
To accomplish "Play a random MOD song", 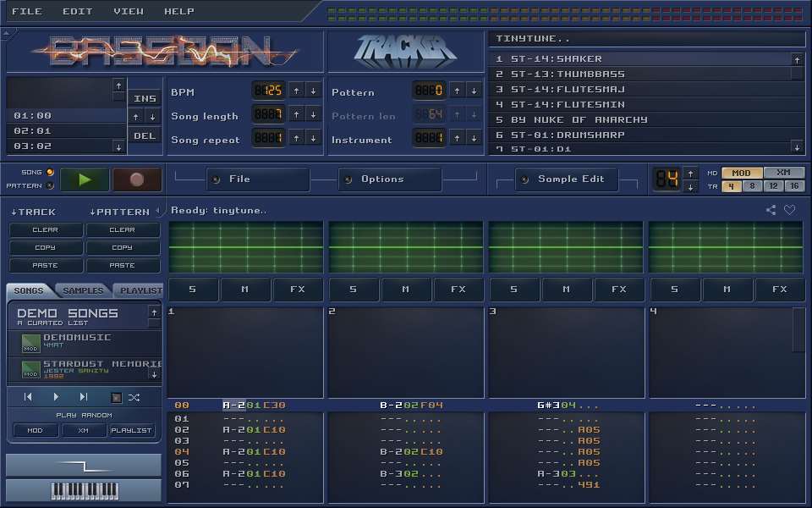I will coord(36,430).
